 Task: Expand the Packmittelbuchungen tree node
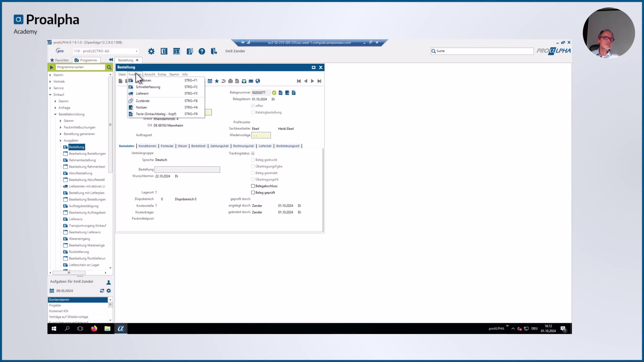[x=61, y=127]
